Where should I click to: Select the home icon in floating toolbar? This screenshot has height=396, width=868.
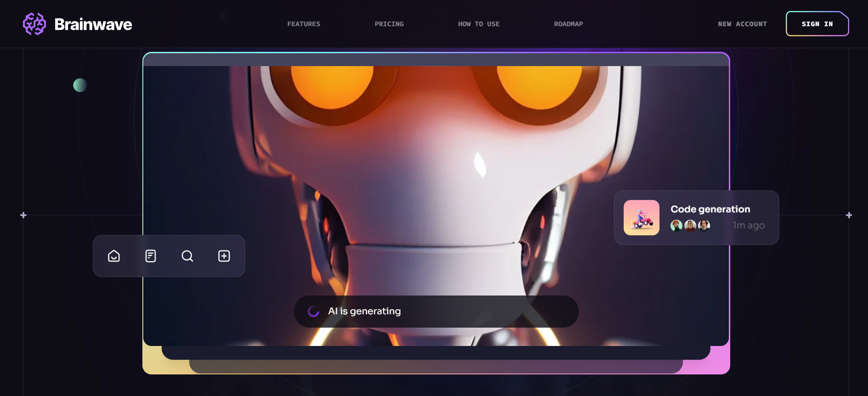point(114,256)
